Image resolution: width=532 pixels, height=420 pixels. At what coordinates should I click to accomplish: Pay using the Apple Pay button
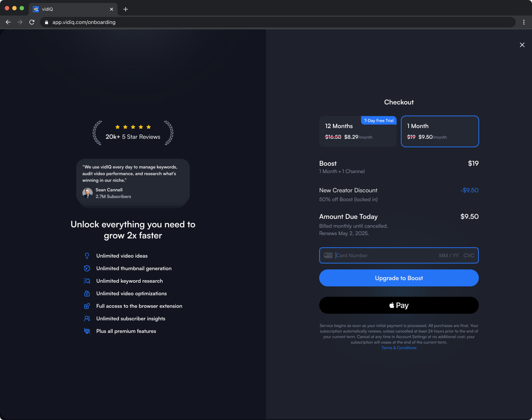(399, 305)
